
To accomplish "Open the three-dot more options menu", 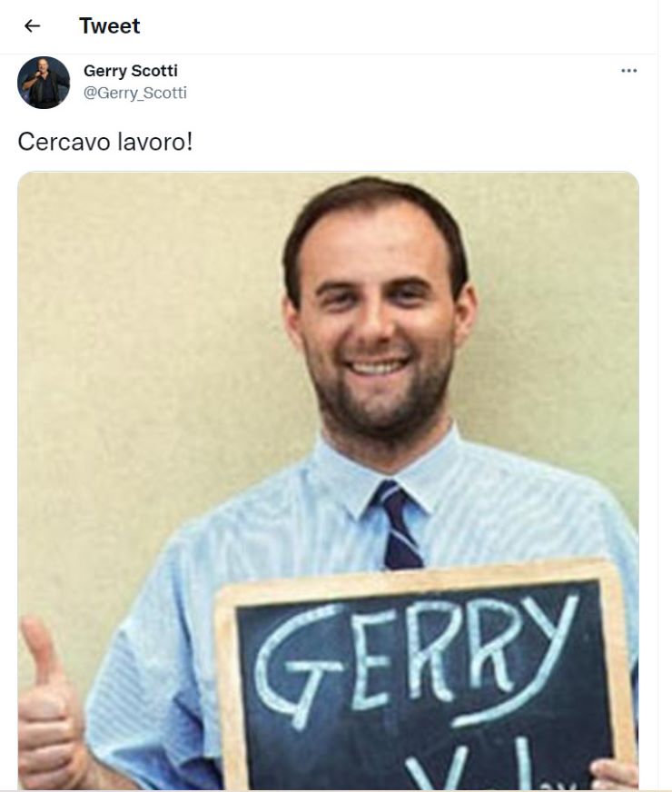I will tap(628, 71).
